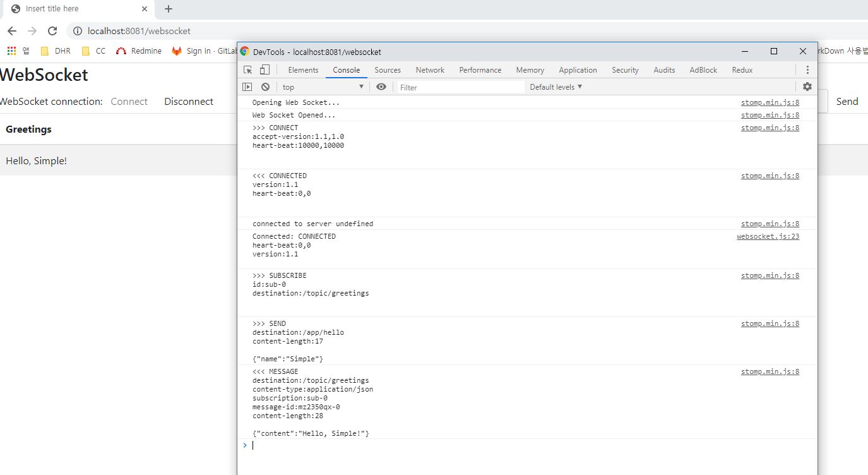Switch to the Network tab
Image resolution: width=868 pixels, height=475 pixels.
[x=430, y=70]
